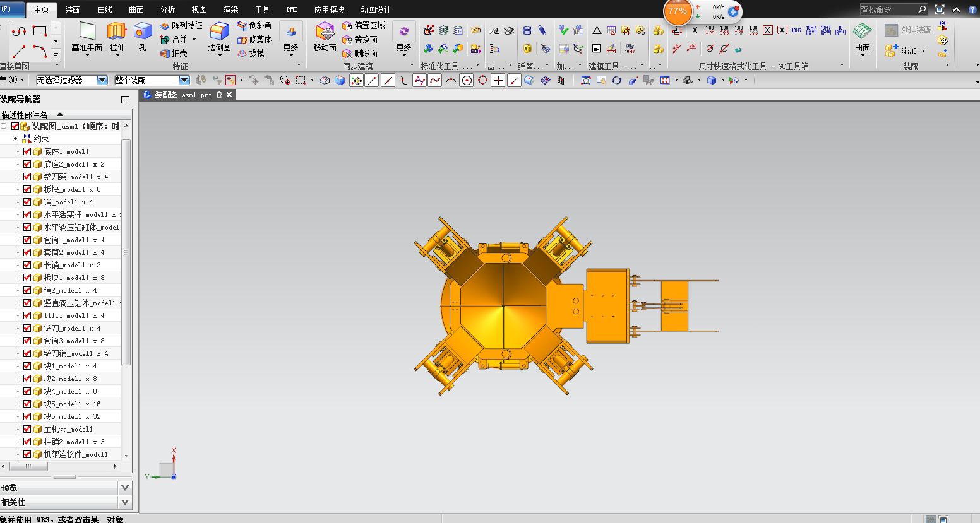
Task: Hide the 销_model1 x 4 component
Action: click(27, 202)
